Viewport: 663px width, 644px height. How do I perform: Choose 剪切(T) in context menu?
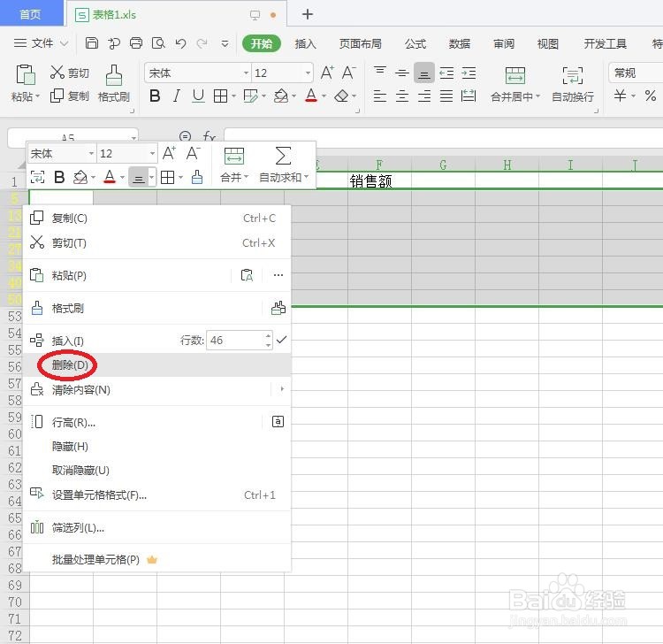pos(156,243)
